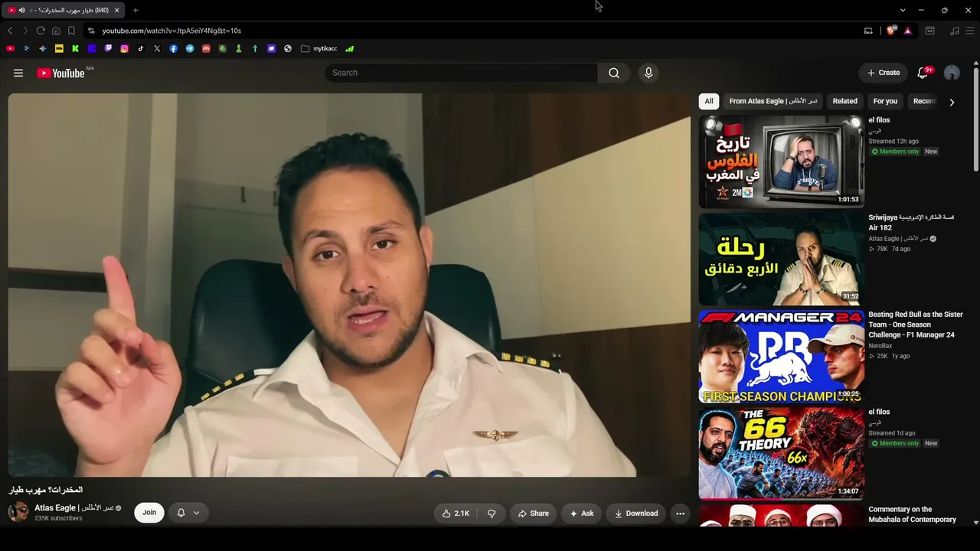The height and width of the screenshot is (551, 980).
Task: Open the mytikacc bookmarks folder
Action: pyautogui.click(x=319, y=48)
